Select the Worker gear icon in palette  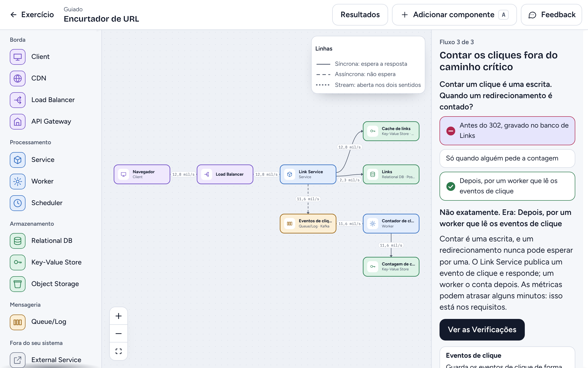click(18, 181)
